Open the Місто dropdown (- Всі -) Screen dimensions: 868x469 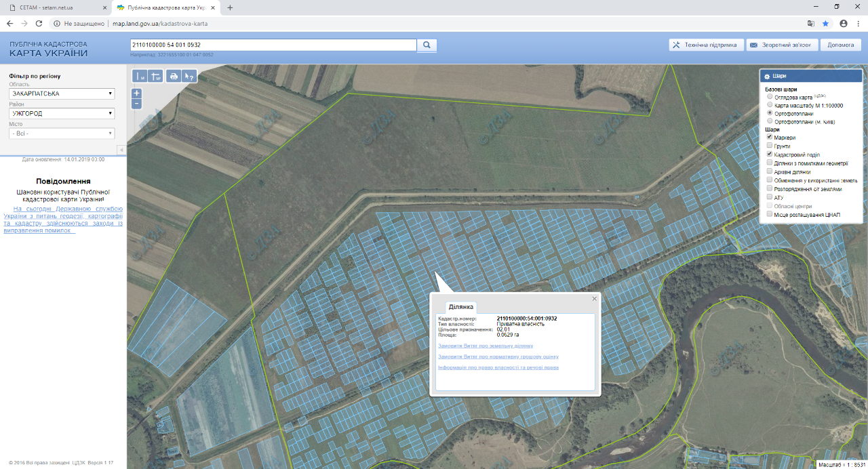[x=62, y=134]
